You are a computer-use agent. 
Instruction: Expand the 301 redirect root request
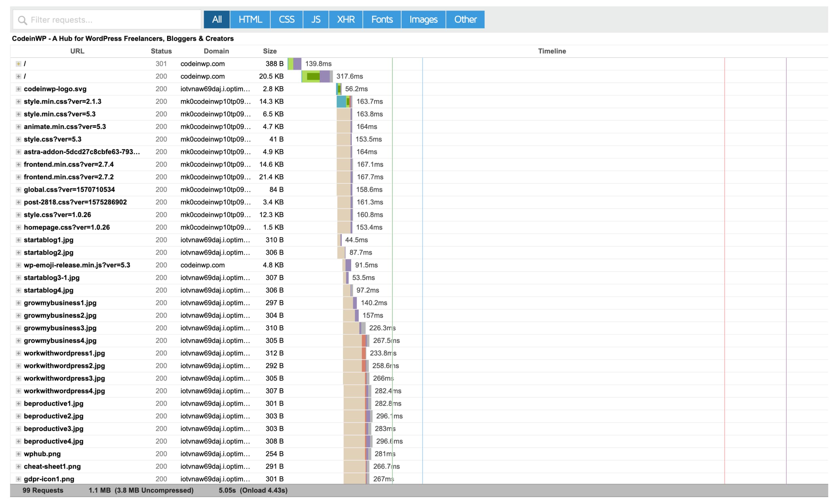[x=18, y=64]
